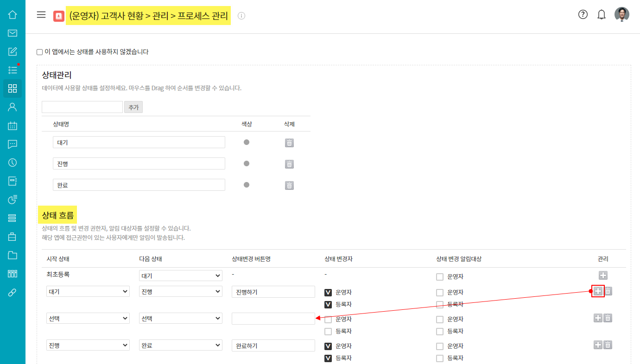640x364 pixels.
Task: Open the mail icon in sidebar
Action: coord(13,33)
